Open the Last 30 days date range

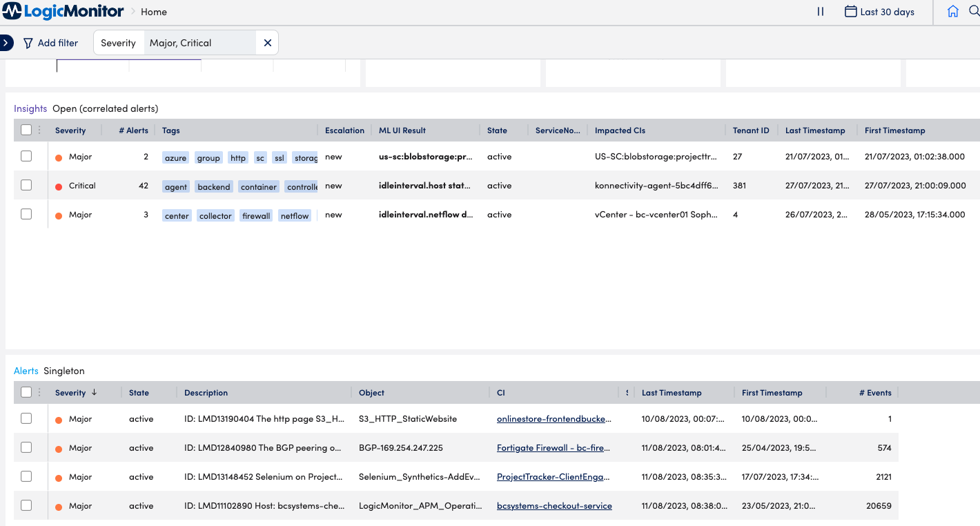[x=879, y=12]
